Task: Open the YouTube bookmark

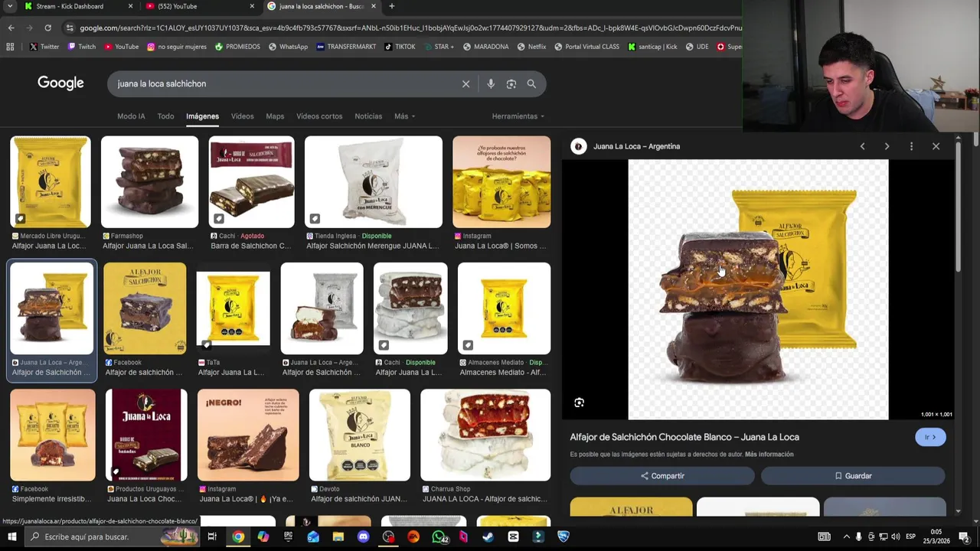Action: [x=121, y=47]
